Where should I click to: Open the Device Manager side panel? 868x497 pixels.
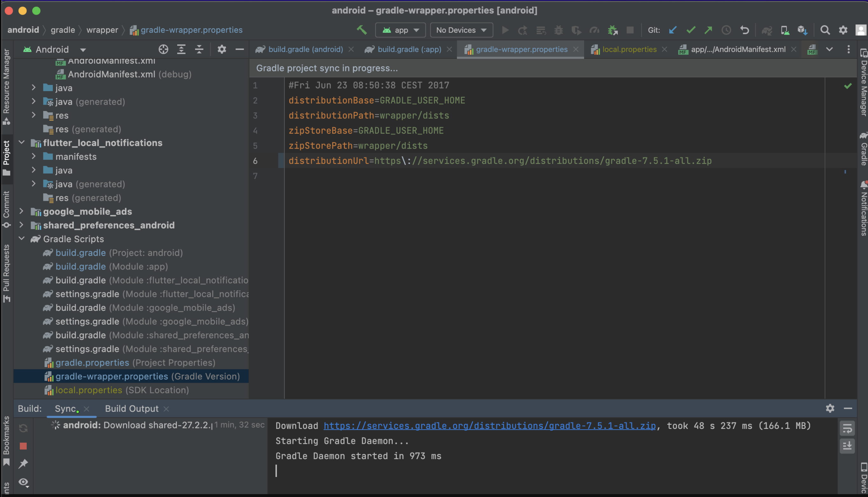coord(863,82)
